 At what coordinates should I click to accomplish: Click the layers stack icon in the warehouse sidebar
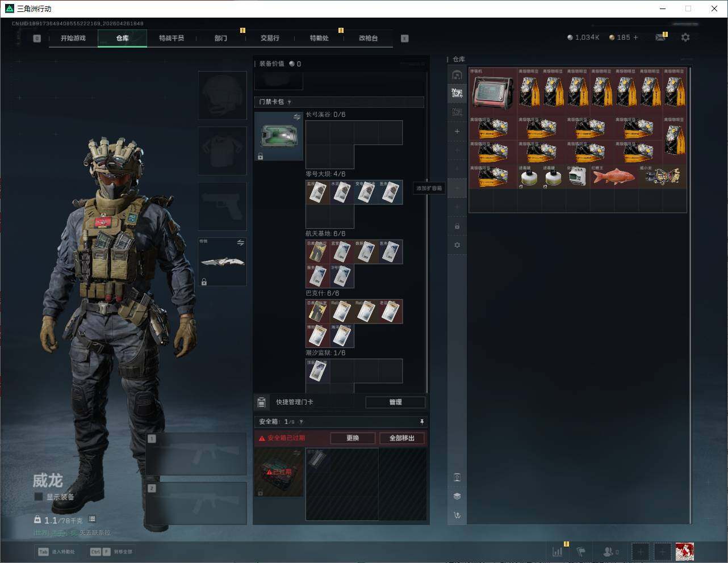point(457,496)
